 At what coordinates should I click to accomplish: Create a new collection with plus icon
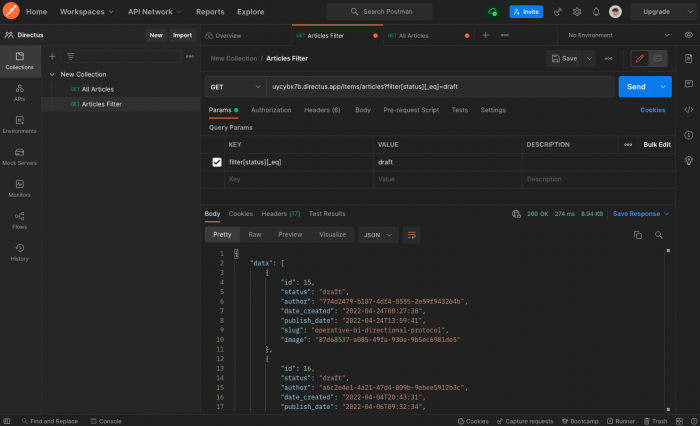tap(52, 57)
